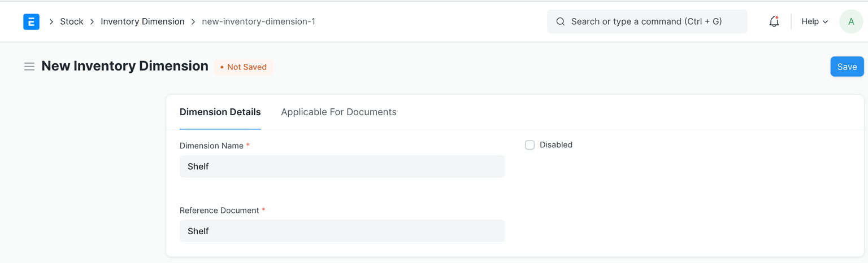Open the Reference Document link field suggestions

click(342, 231)
